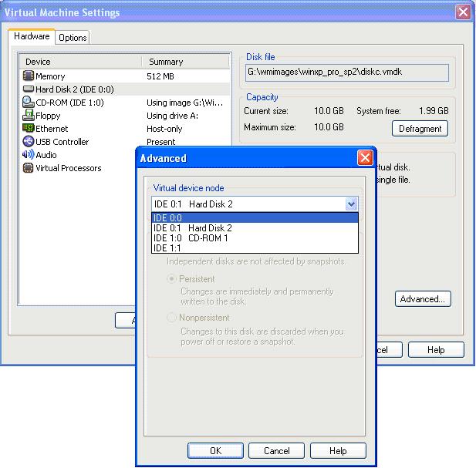Viewport: 476px width, 468px height.
Task: Open the Virtual device node dropdown arrow
Action: click(351, 204)
